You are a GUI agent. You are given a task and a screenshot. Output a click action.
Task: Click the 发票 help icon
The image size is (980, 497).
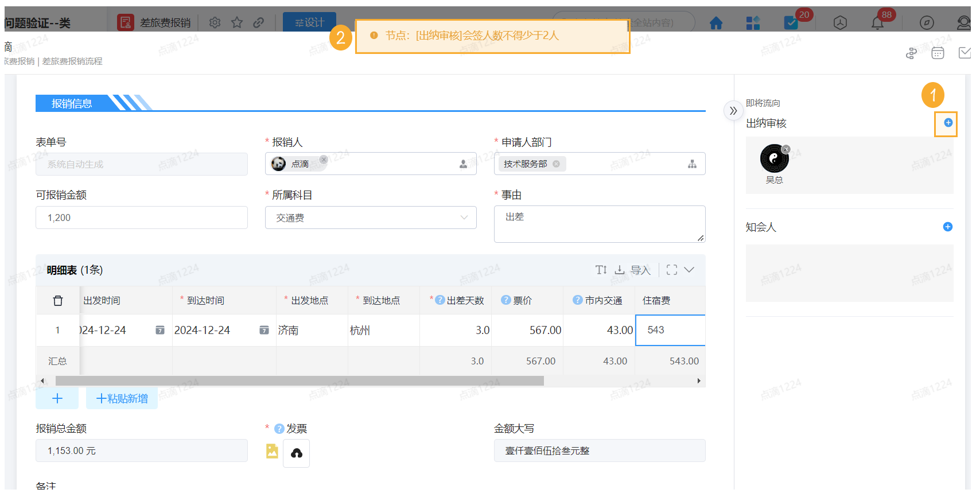(x=279, y=429)
